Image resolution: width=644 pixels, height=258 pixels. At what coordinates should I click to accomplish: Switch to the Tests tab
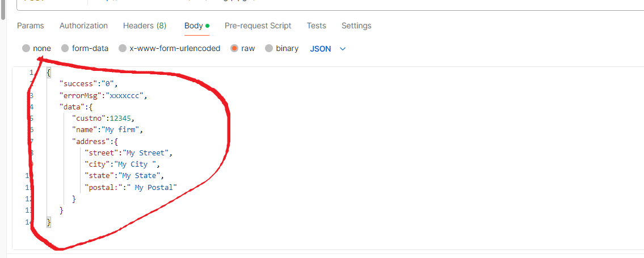(x=316, y=26)
